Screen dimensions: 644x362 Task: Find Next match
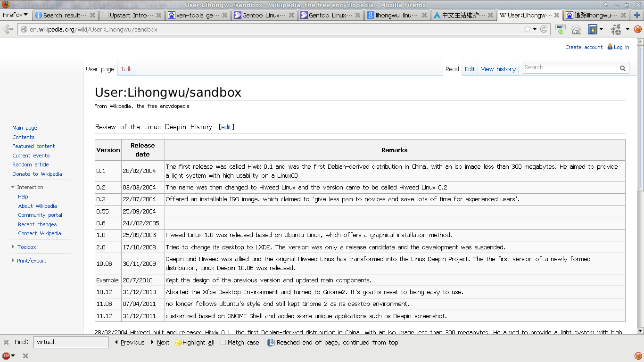[160, 343]
